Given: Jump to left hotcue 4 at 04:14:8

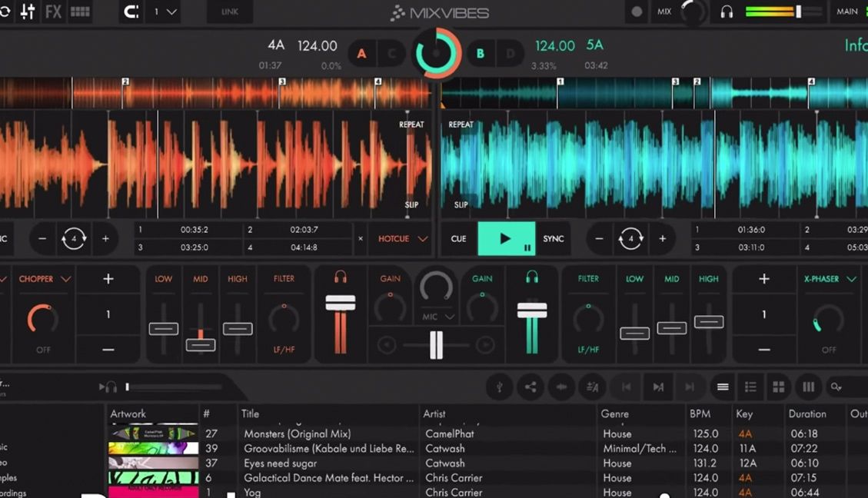Looking at the screenshot, I should tap(298, 247).
